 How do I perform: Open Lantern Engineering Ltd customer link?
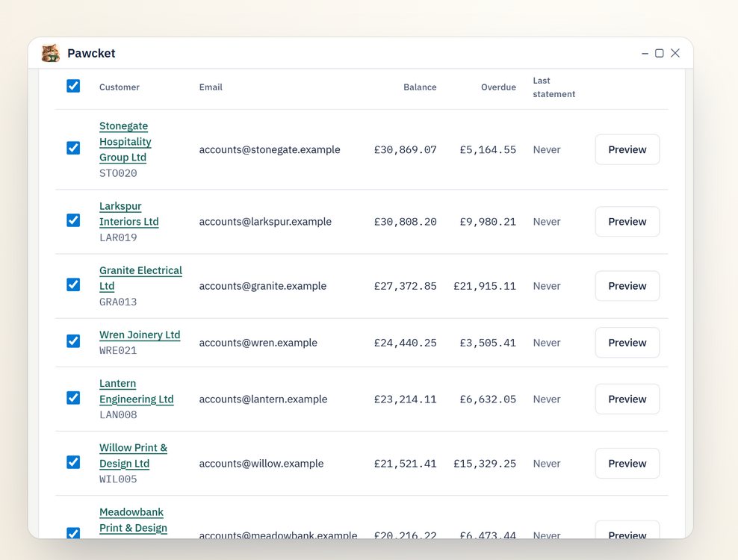[x=137, y=391]
